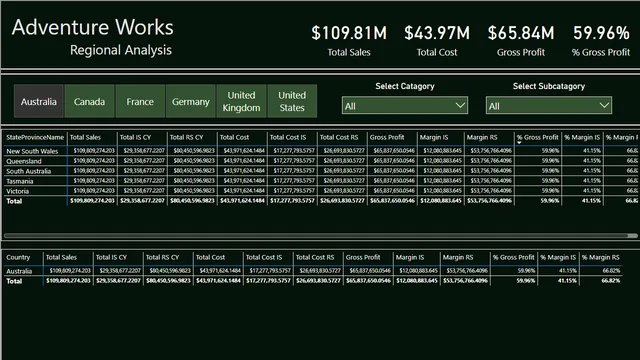Image resolution: width=640 pixels, height=360 pixels.
Task: Sort state table by Total Cost header
Action: pos(234,138)
